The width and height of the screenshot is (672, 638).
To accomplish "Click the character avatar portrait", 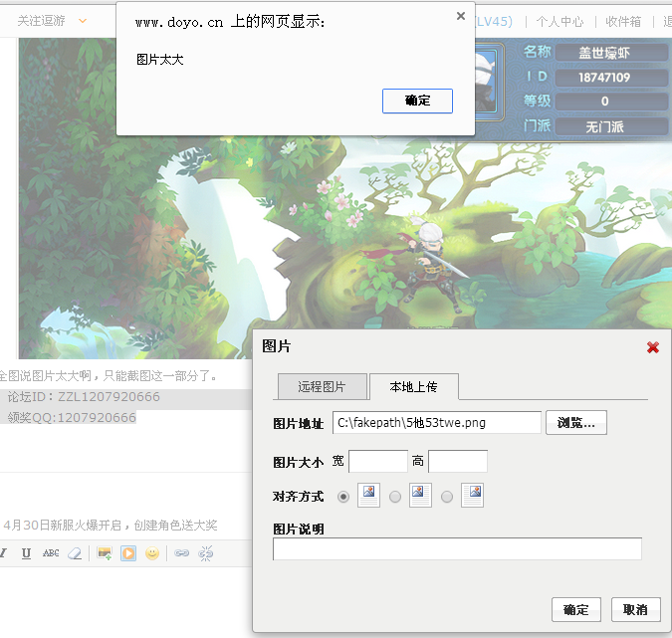I will (487, 81).
